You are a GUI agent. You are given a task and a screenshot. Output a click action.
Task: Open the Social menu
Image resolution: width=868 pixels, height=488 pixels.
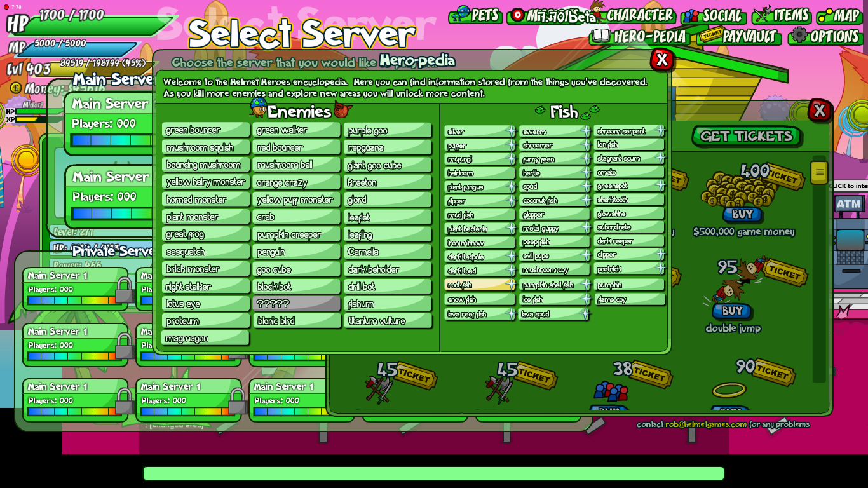pyautogui.click(x=713, y=15)
